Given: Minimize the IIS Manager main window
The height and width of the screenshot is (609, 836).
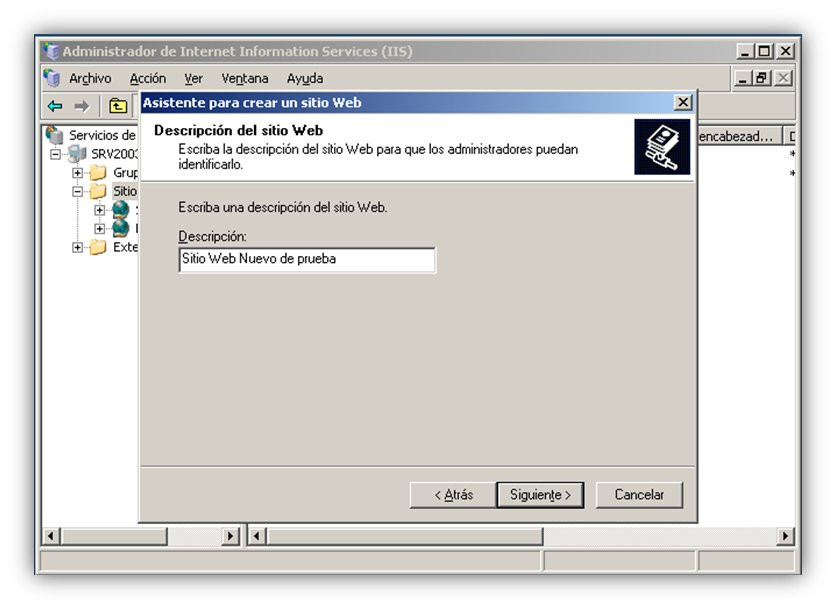Looking at the screenshot, I should [745, 51].
